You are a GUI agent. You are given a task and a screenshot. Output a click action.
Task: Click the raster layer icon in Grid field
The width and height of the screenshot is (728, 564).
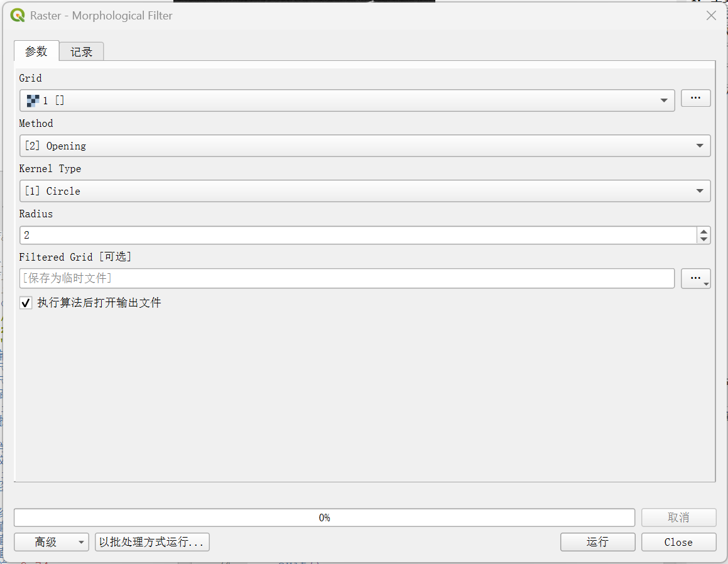(x=33, y=100)
